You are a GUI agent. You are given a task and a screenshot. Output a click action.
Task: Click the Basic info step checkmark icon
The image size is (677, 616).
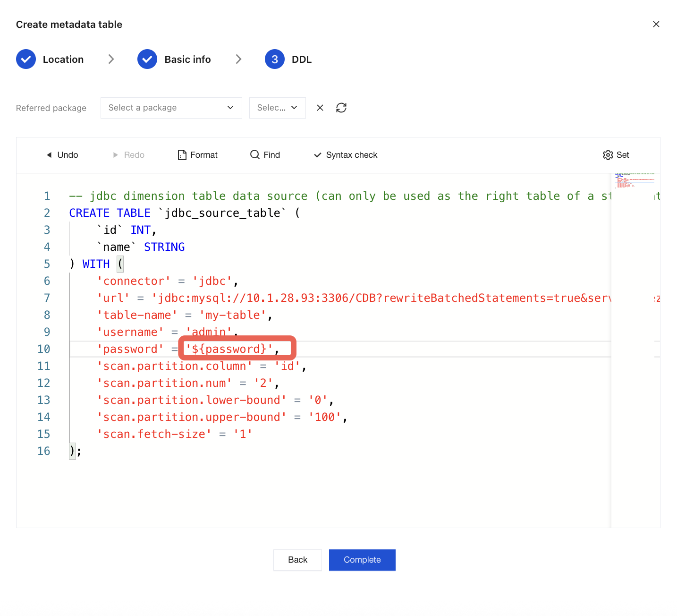tap(147, 59)
